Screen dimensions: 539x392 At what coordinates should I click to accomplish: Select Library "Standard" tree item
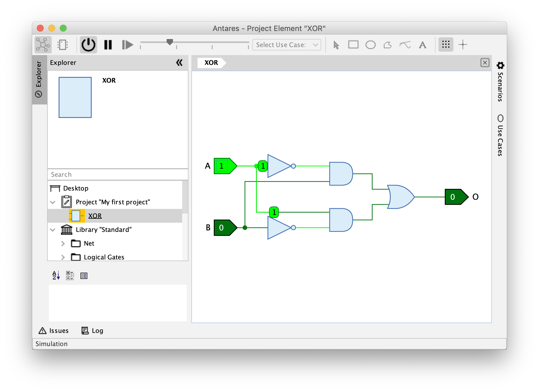103,230
